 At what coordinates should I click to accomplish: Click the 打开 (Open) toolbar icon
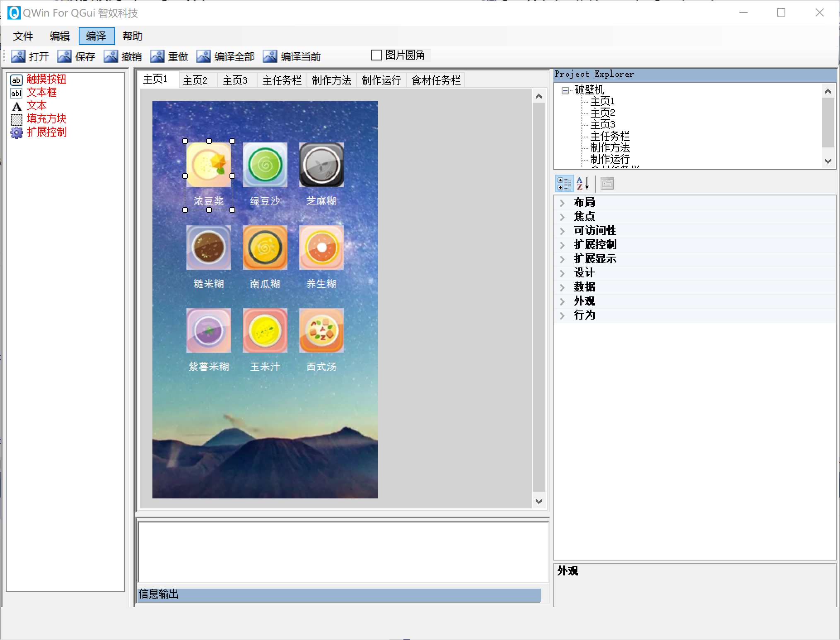coord(18,56)
